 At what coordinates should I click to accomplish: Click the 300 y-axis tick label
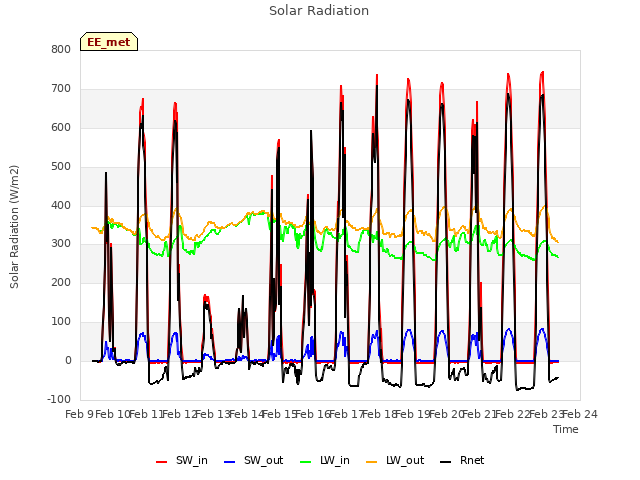[61, 244]
